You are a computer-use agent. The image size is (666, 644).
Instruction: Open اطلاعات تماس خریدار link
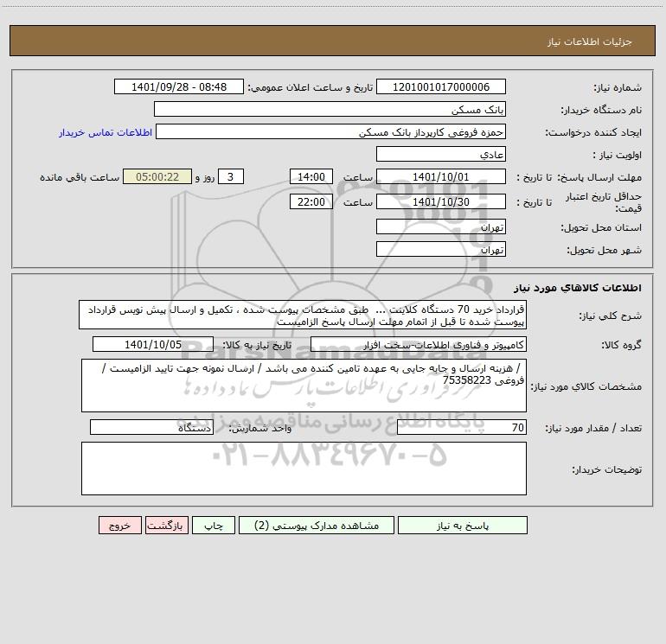106,132
